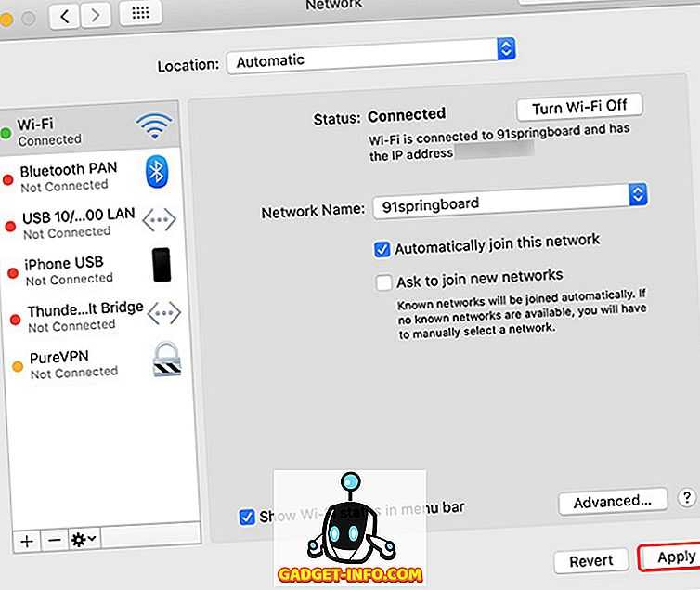Click the USB LAN ethernet arrows icon
The image size is (700, 590).
159,220
